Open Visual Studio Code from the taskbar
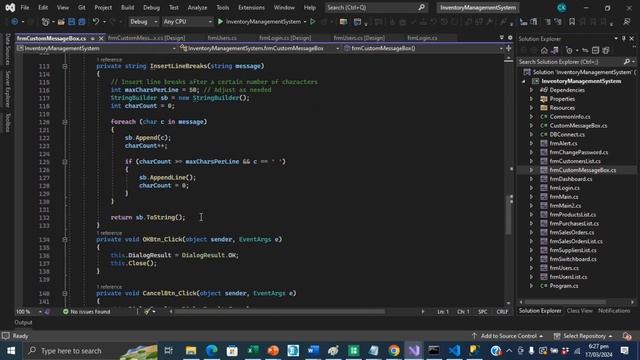The image size is (640, 360). (x=454, y=351)
